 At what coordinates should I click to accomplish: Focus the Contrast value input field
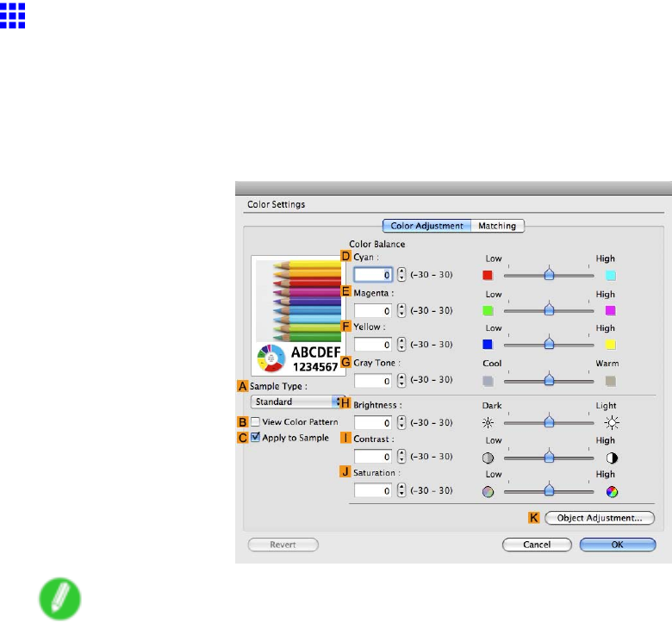point(373,457)
